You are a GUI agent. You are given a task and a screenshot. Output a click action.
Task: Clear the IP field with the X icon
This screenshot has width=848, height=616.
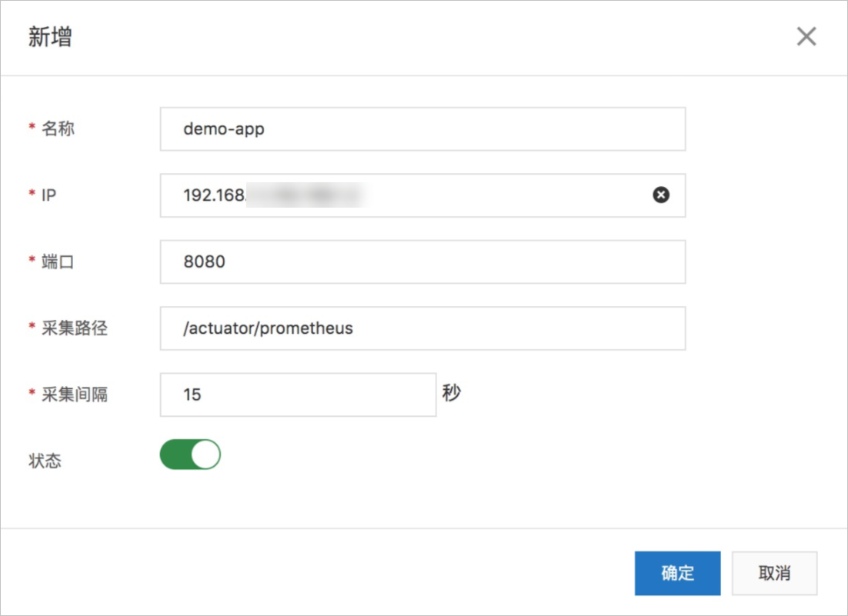661,195
